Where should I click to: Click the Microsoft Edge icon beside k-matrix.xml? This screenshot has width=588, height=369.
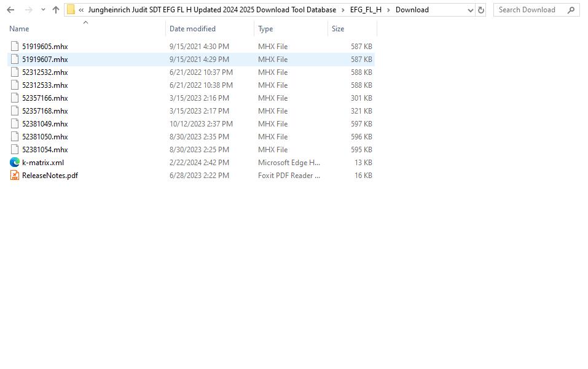[x=14, y=162]
